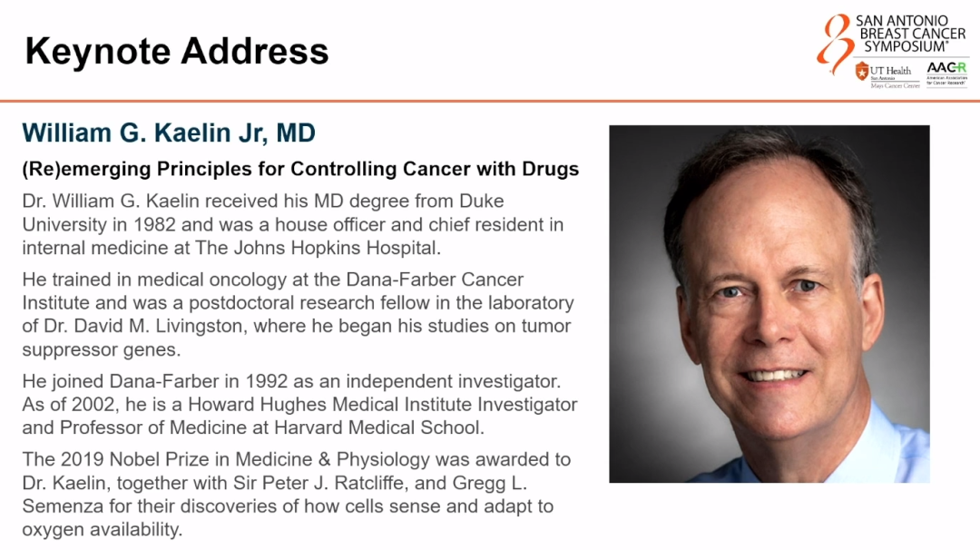Select the William G. Kaelin Jr, MD heading
This screenshot has height=550, width=980.
(169, 133)
